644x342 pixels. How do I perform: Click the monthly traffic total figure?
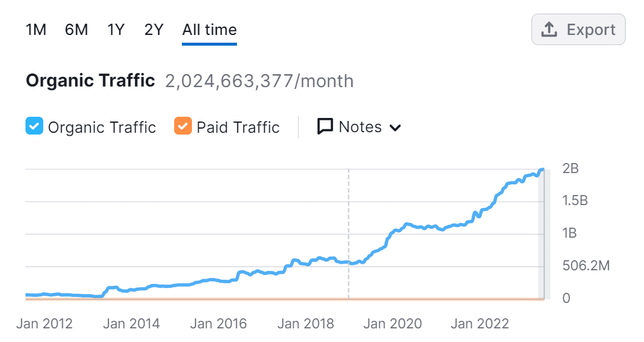[x=259, y=81]
